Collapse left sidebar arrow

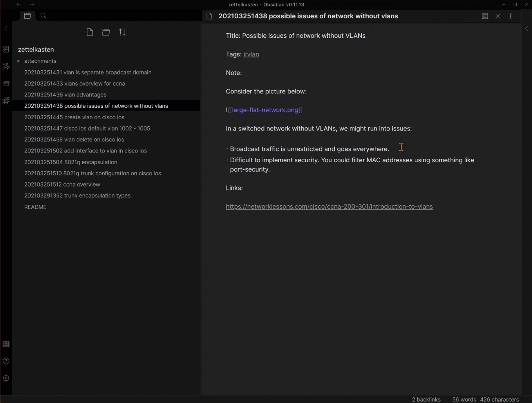click(x=6, y=28)
